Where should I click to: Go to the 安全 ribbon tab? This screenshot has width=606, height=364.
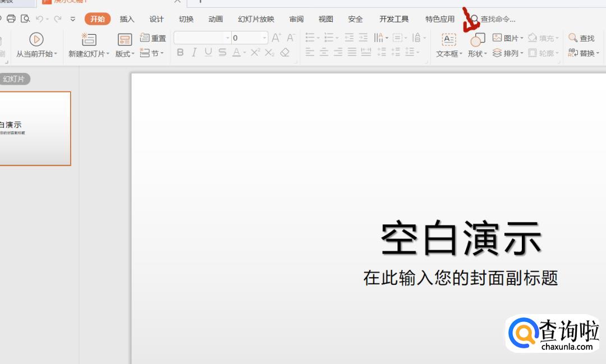coord(355,19)
